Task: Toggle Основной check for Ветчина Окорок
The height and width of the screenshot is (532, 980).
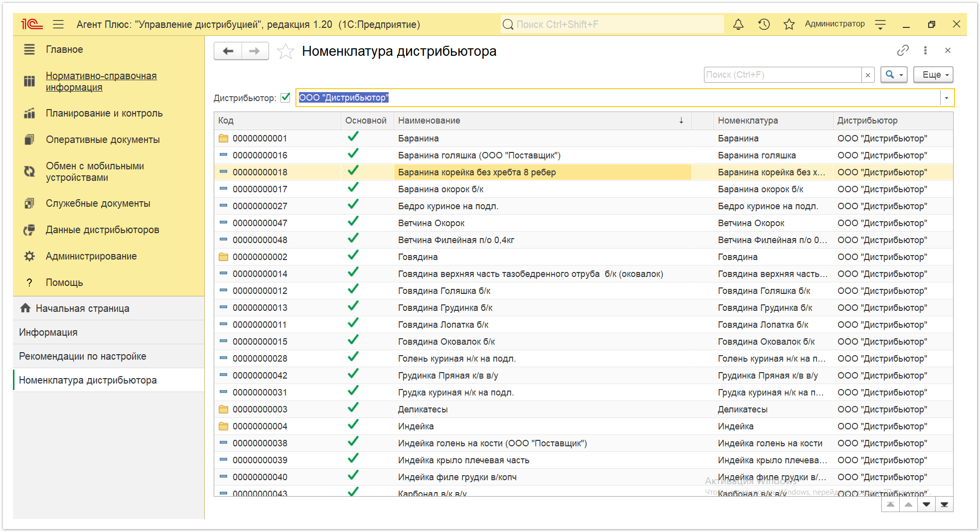Action: coord(353,222)
